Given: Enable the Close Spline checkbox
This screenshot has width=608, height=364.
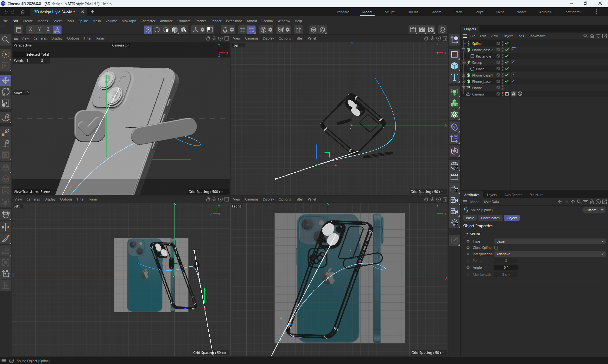Looking at the screenshot, I should pyautogui.click(x=496, y=248).
